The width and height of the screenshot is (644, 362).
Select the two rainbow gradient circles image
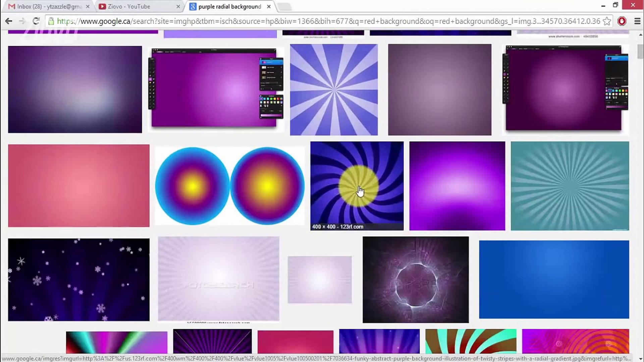click(x=230, y=186)
